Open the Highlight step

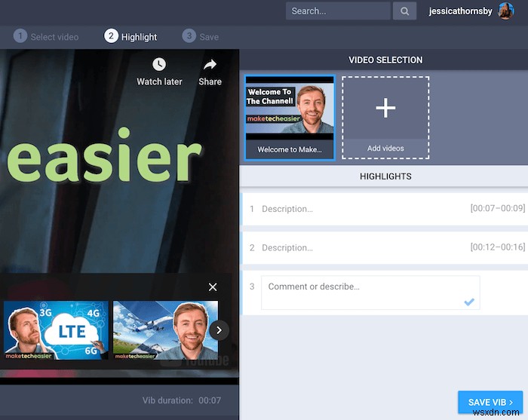pyautogui.click(x=131, y=36)
